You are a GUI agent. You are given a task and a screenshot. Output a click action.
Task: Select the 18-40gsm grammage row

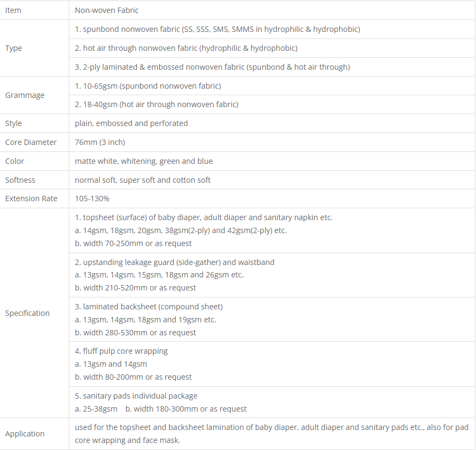(x=156, y=104)
